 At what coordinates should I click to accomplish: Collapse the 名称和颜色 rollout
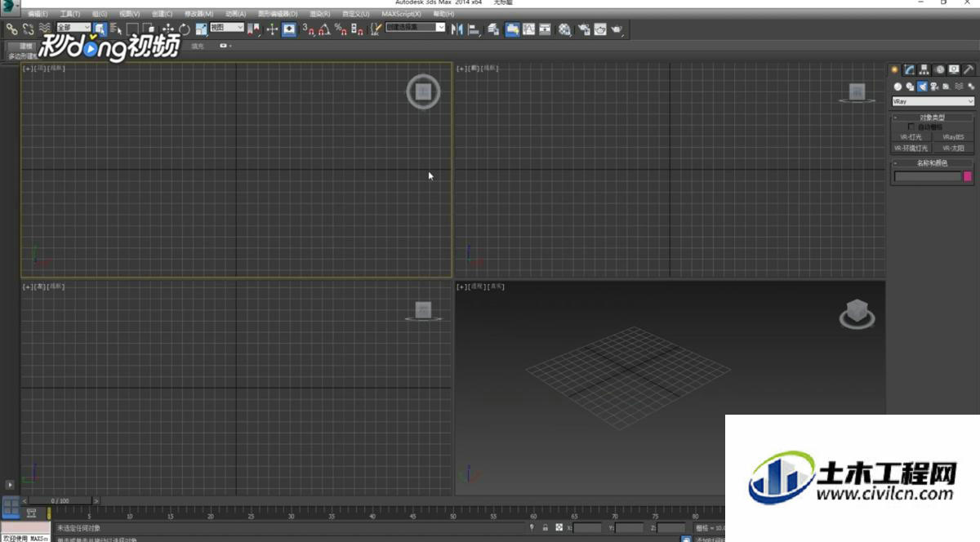(x=933, y=163)
